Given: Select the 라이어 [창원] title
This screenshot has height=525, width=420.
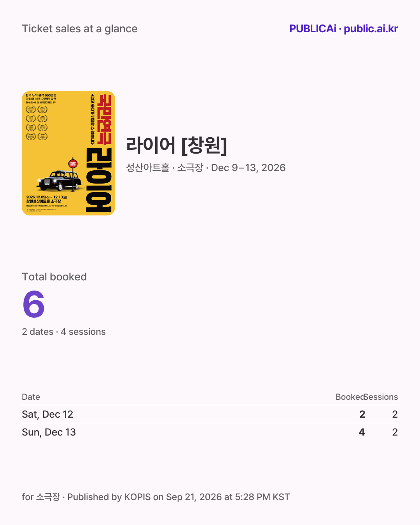Looking at the screenshot, I should pos(177,145).
